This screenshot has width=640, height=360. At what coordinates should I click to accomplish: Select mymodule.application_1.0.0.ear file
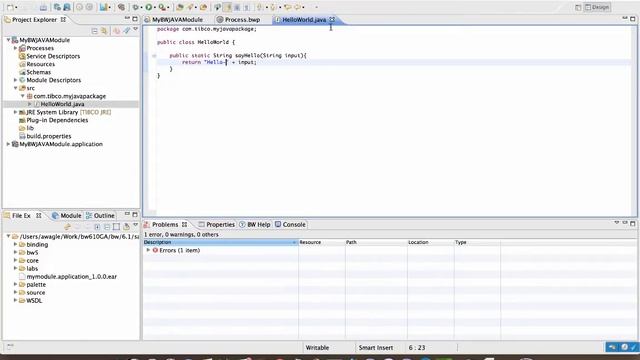tap(71, 277)
